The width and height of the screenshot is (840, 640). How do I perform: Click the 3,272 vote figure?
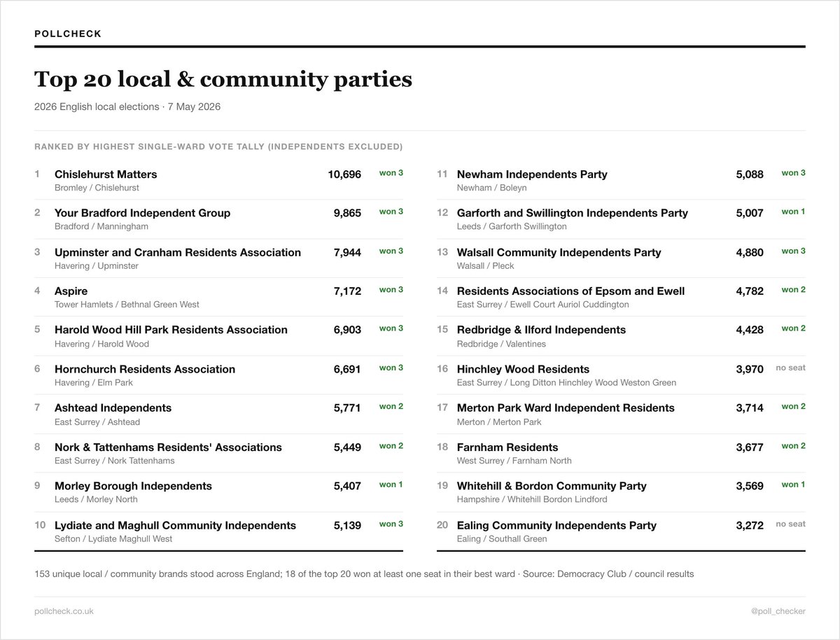[750, 525]
